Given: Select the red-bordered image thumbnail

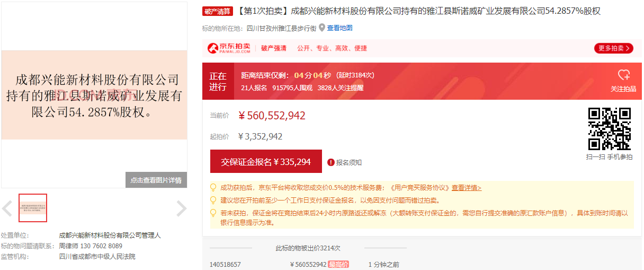Looking at the screenshot, I should point(33,208).
